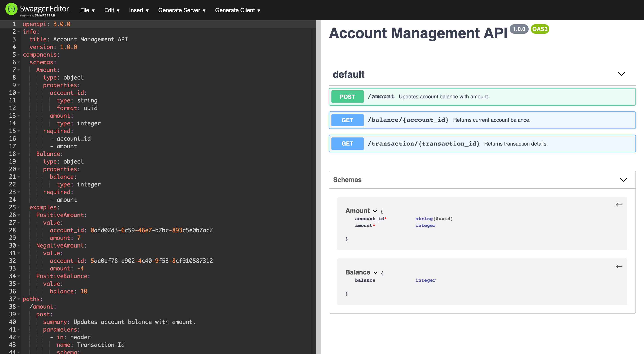Click the GET badge on /balance endpoint
Screen dimensions: 644x354
tap(347, 120)
